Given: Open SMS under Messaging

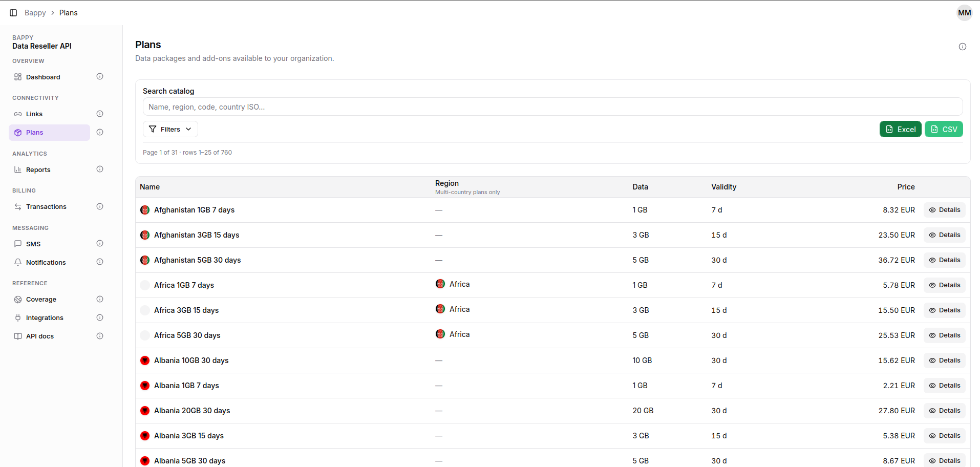Looking at the screenshot, I should (x=49, y=244).
